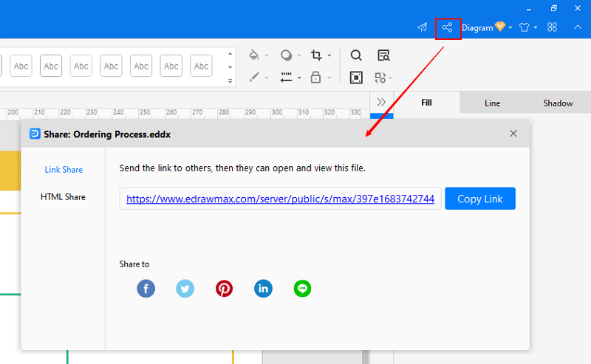Click the Copy Link button
591x364 pixels.
pos(480,199)
